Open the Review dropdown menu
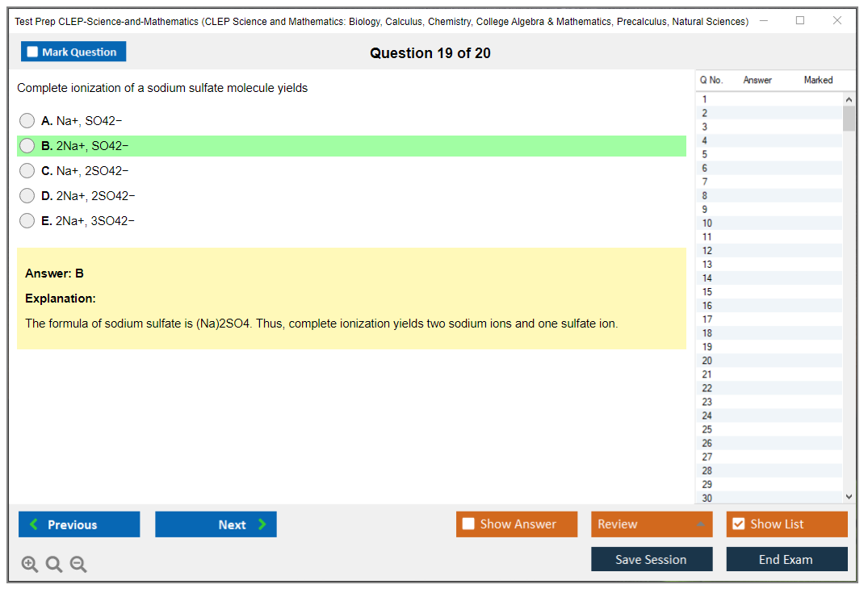 [x=652, y=524]
